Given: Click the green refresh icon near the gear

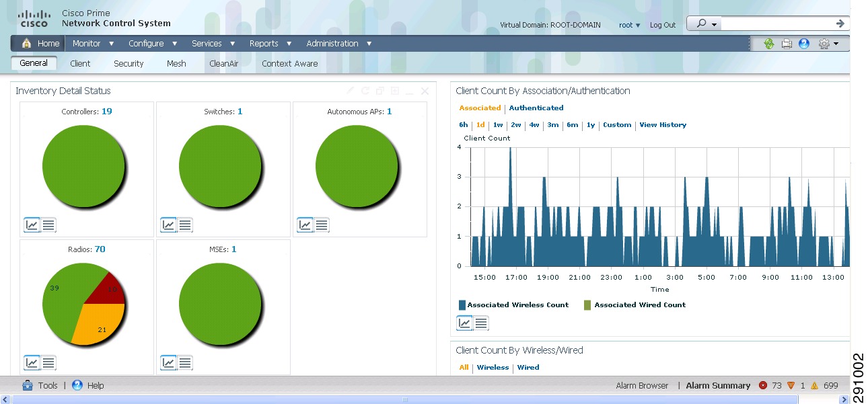Looking at the screenshot, I should (x=769, y=42).
